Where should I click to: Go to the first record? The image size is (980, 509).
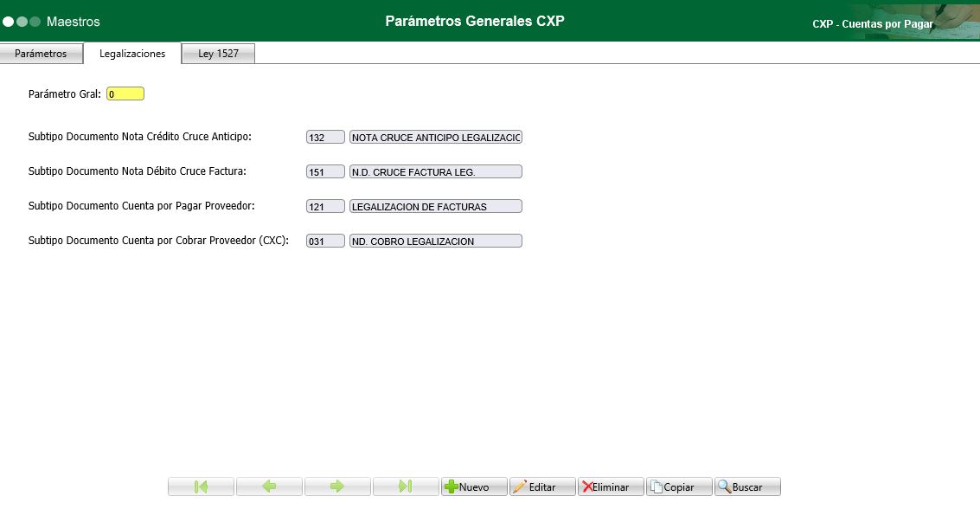(x=201, y=486)
